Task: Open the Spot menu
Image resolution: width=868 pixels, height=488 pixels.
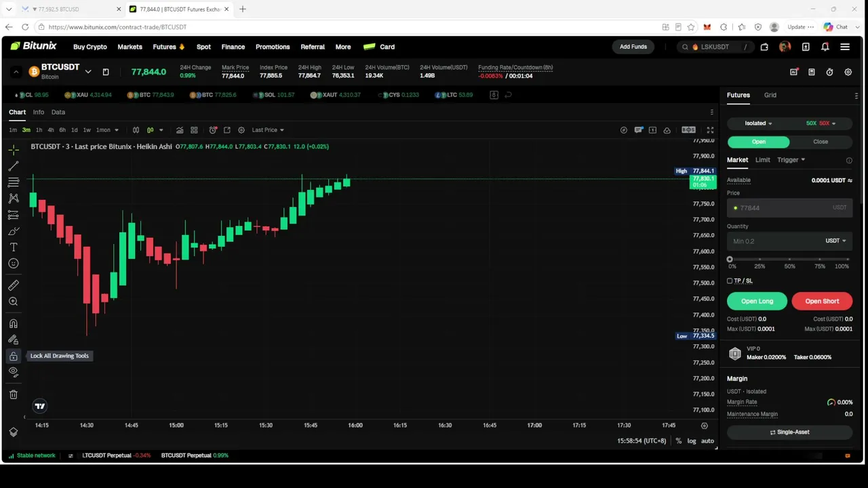Action: [203, 47]
